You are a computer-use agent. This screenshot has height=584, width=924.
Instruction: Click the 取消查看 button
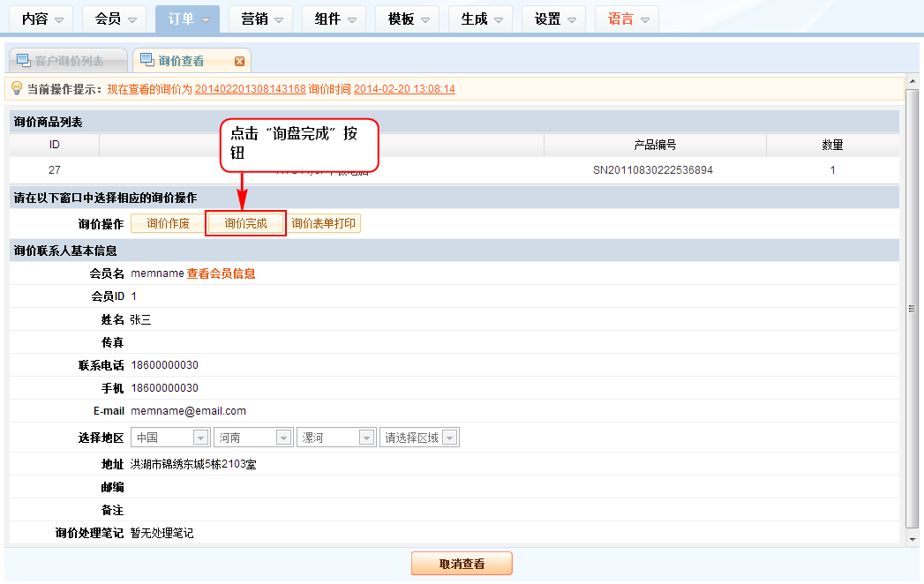pyautogui.click(x=462, y=564)
